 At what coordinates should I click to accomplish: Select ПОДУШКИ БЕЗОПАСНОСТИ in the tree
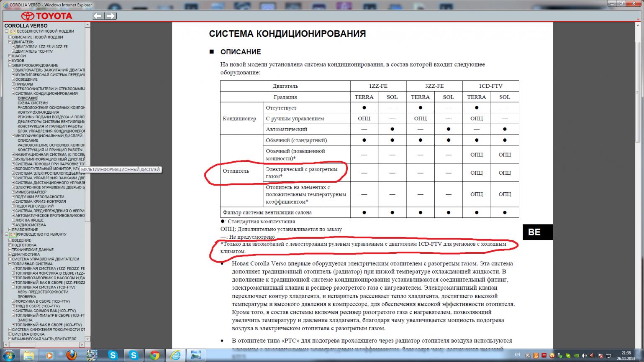tap(40, 196)
